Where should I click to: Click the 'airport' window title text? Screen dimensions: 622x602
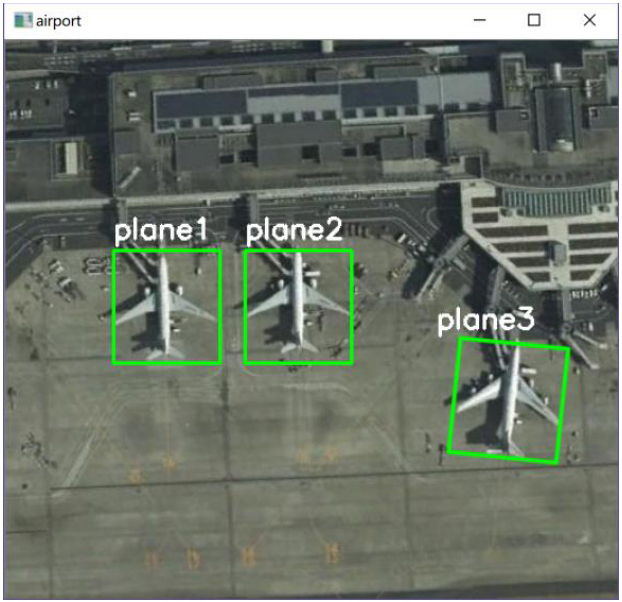point(58,21)
